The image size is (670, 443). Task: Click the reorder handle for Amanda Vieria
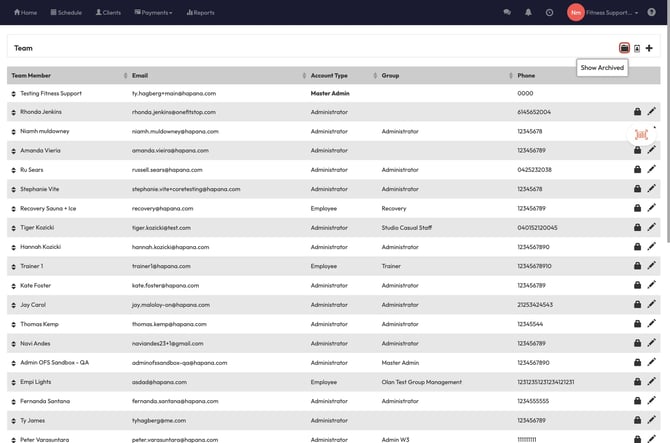[14, 151]
